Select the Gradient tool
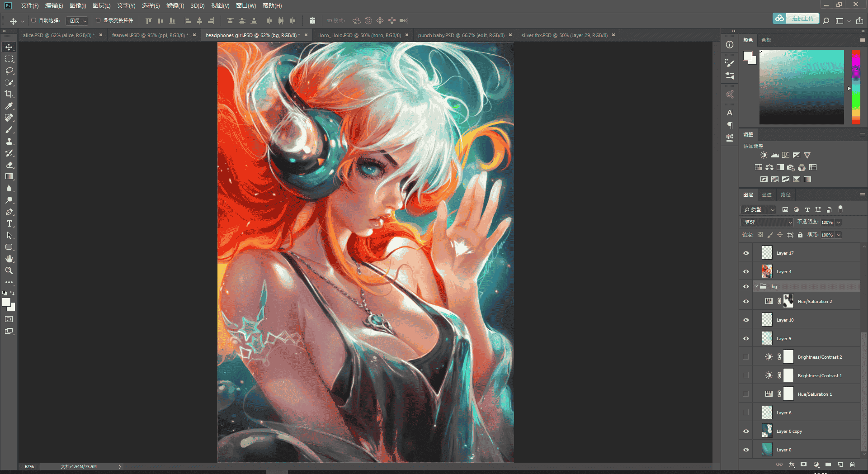868x474 pixels. (9, 176)
